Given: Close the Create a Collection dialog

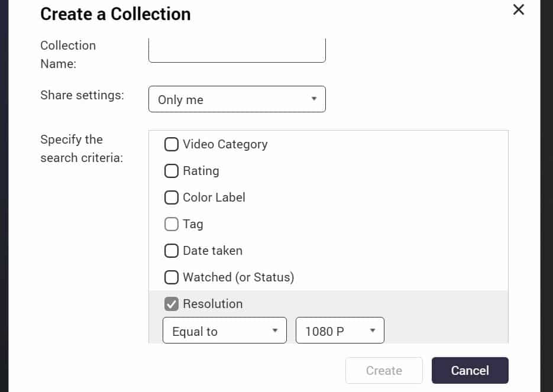Looking at the screenshot, I should [519, 9].
